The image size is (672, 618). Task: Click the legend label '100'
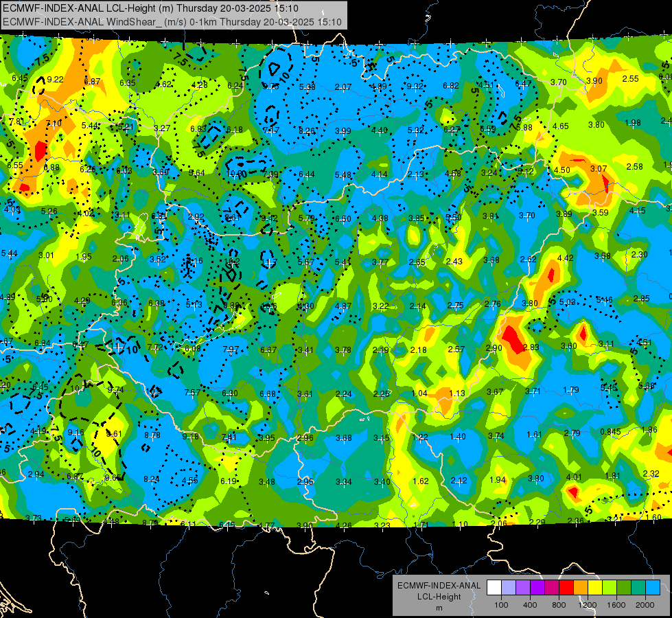pyautogui.click(x=501, y=605)
